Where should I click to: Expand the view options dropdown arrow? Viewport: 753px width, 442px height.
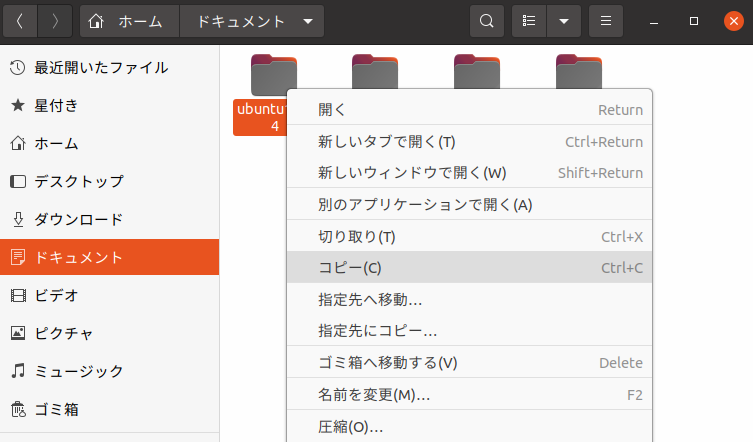click(563, 21)
